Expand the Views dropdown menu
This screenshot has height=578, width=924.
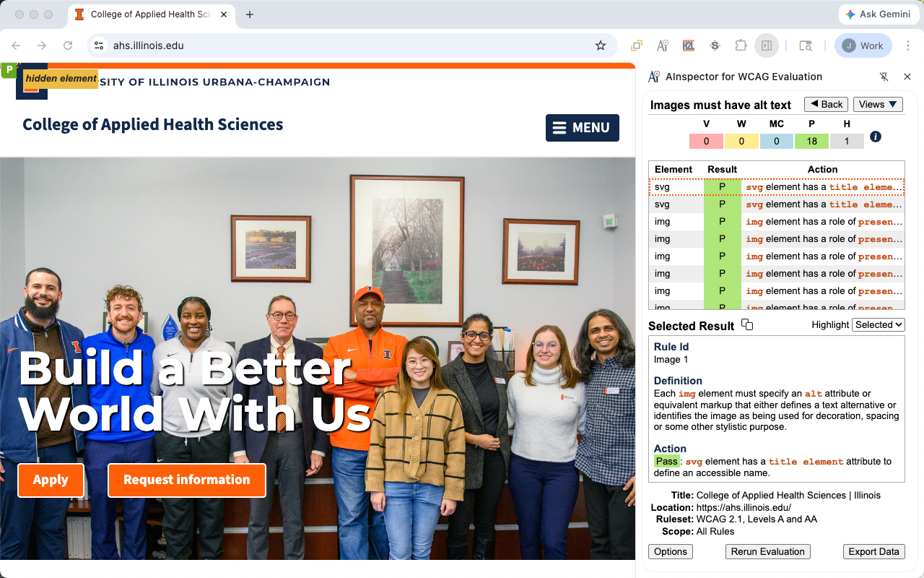point(878,104)
